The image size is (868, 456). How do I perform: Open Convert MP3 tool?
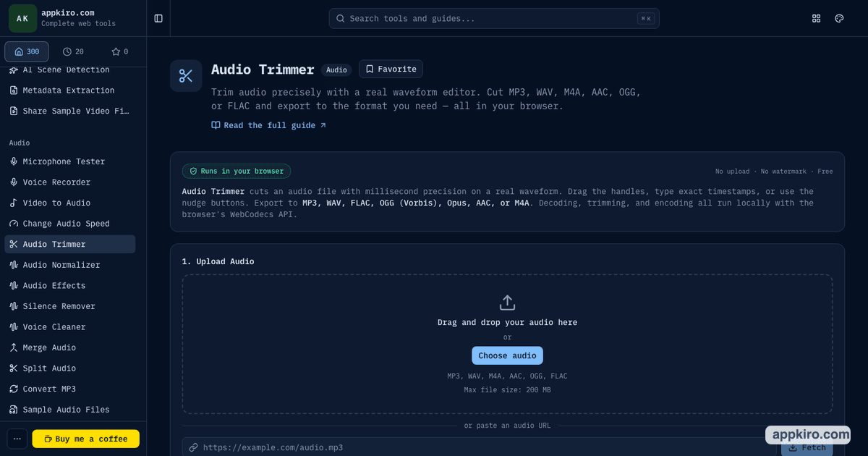70,389
